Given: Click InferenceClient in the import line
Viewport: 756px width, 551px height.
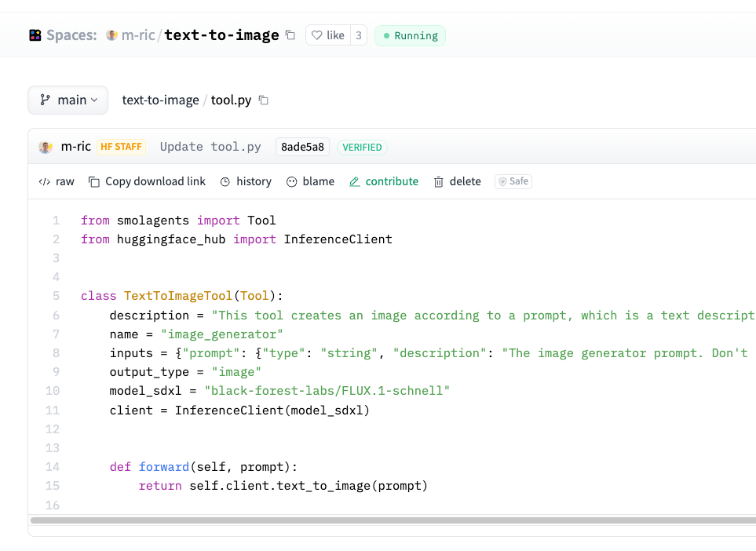Looking at the screenshot, I should tap(338, 239).
